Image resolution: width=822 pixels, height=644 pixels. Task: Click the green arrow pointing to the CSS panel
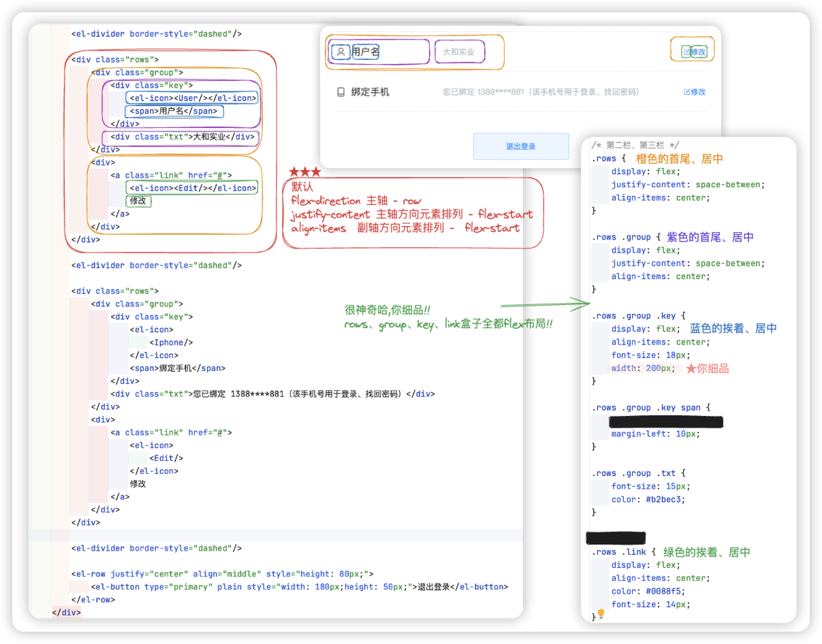545,304
